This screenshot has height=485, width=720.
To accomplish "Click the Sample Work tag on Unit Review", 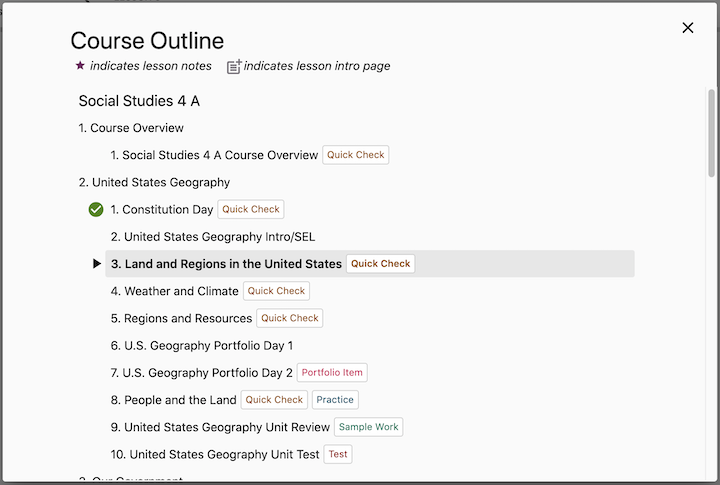I will coord(369,427).
